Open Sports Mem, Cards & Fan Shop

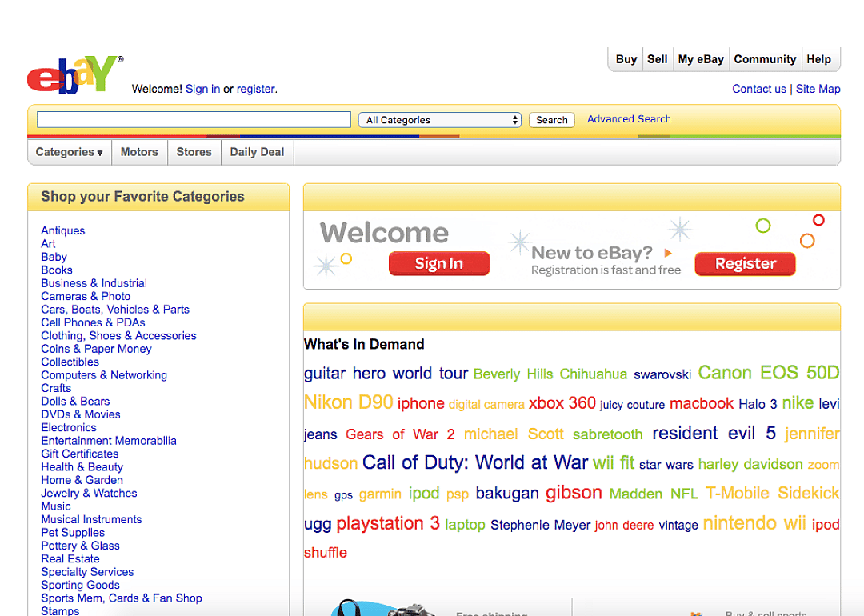(122, 598)
